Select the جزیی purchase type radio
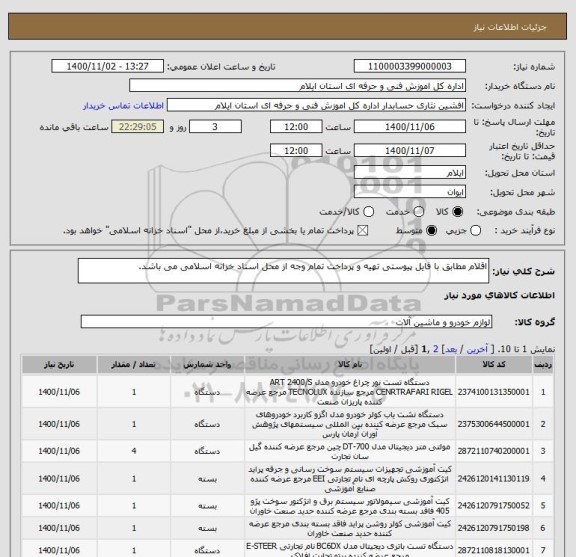This screenshot has width=576, height=557. click(476, 231)
